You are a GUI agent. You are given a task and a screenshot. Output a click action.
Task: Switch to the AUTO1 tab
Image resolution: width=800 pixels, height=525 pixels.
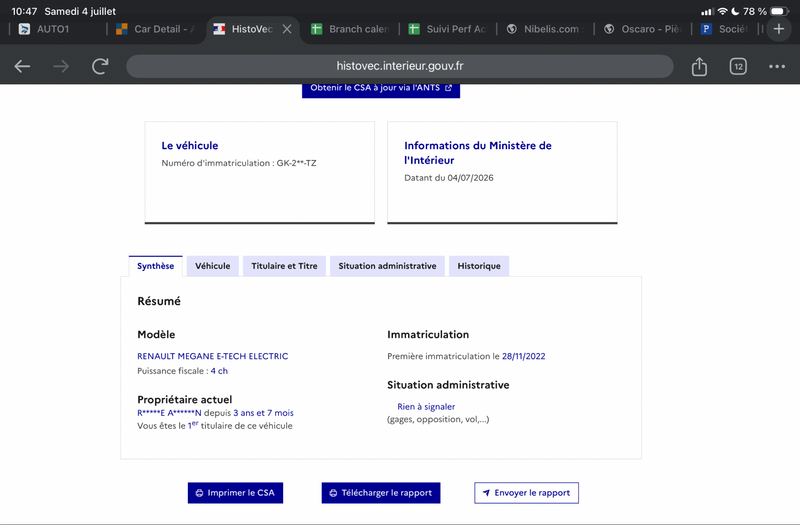tap(54, 29)
